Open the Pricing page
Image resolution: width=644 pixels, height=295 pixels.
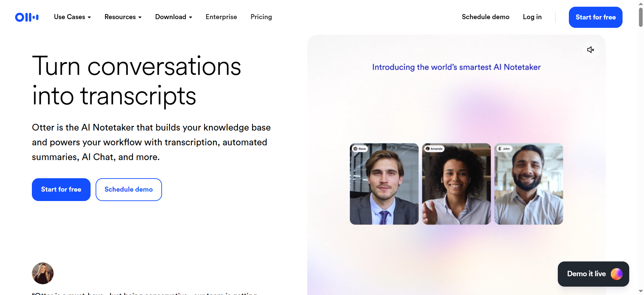click(261, 17)
